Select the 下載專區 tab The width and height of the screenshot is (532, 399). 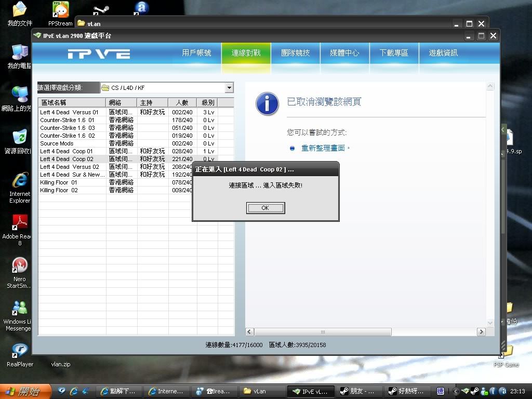click(x=394, y=53)
